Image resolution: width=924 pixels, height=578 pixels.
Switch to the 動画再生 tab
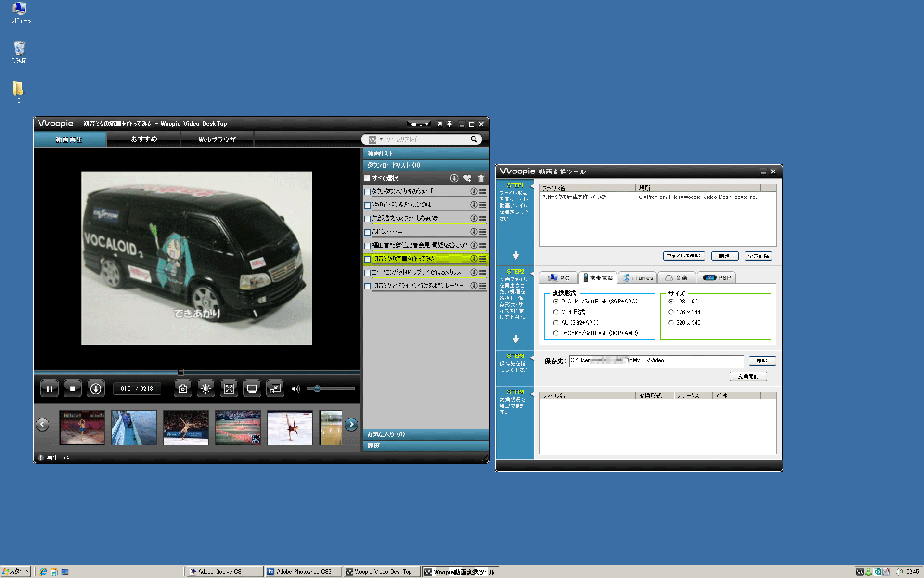tap(70, 139)
